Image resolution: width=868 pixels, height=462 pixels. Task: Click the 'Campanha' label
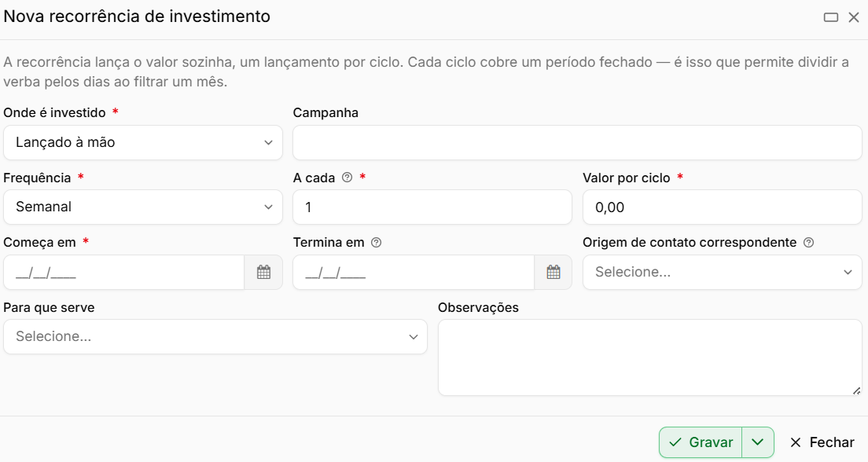pos(325,113)
